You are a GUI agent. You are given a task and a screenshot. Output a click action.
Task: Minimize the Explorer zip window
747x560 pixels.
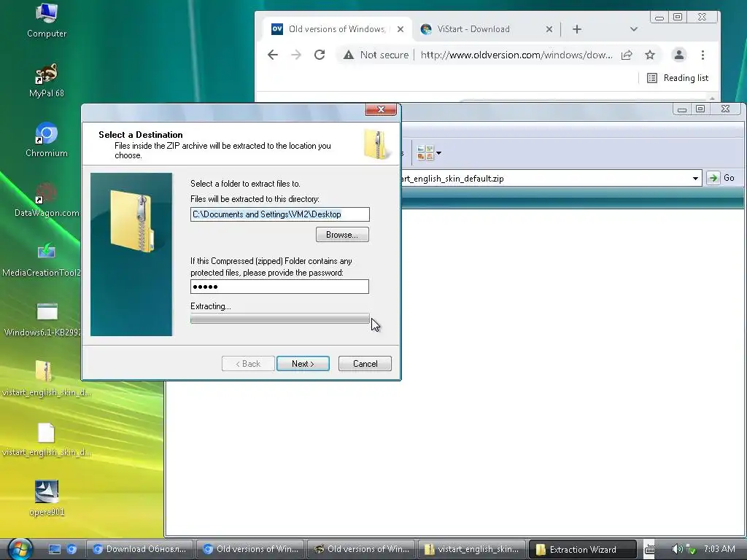682,109
